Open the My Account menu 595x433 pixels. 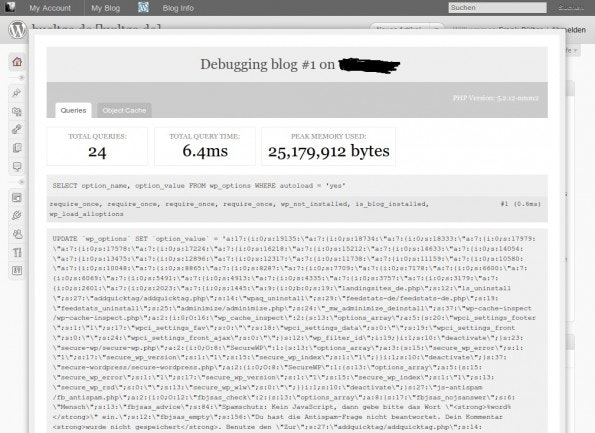pos(50,8)
